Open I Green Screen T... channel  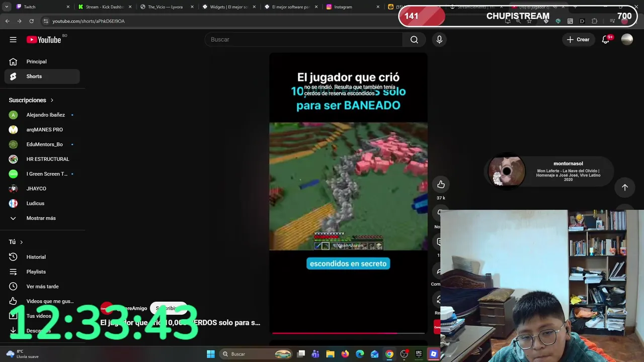42,174
